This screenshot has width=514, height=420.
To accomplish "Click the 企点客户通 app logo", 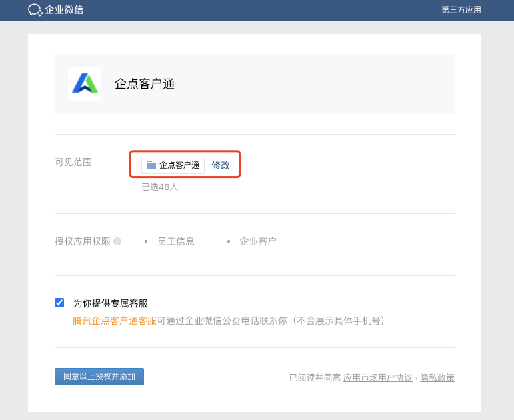I will 85,84.
